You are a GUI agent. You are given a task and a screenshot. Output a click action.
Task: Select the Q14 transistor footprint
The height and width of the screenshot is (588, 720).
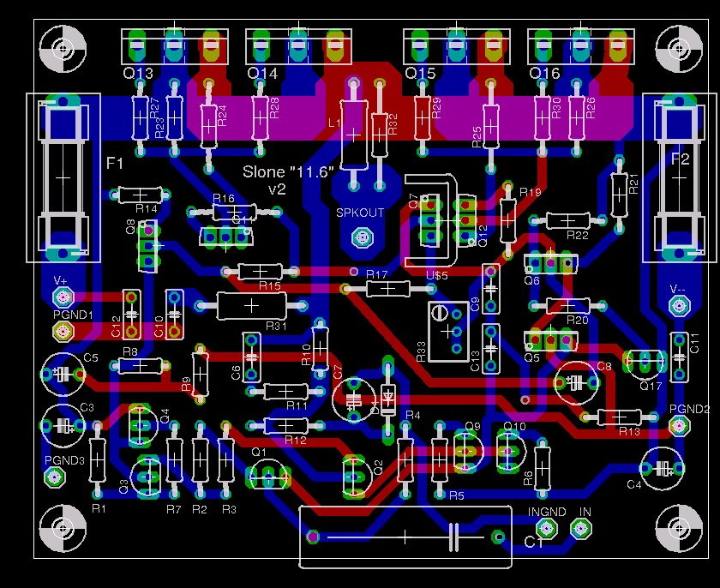pos(298,46)
